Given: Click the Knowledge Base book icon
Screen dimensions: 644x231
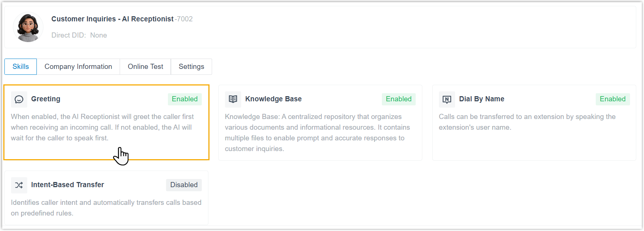Looking at the screenshot, I should [233, 99].
